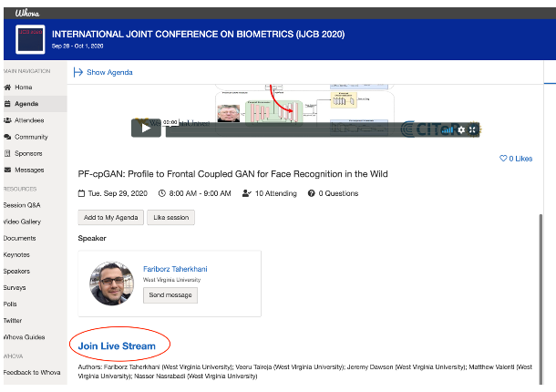The width and height of the screenshot is (556, 392).
Task: Open Messages in sidebar
Action: (x=29, y=170)
